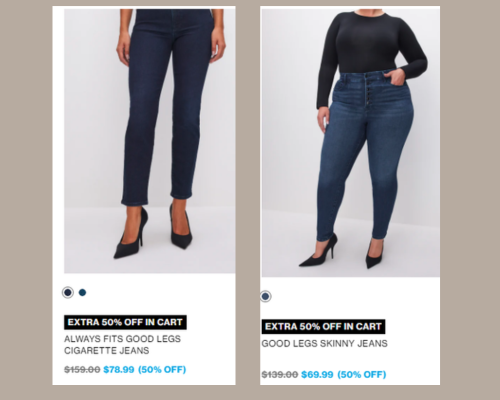This screenshot has height=400, width=500.
Task: Click the (50% OFF) label for skinny jeans
Action: point(362,375)
